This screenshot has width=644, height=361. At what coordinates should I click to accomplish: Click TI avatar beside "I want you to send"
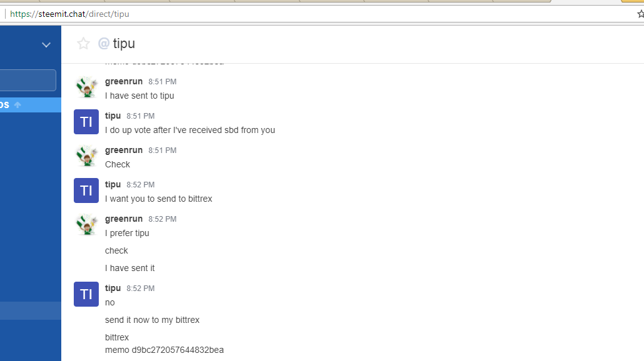click(x=86, y=190)
